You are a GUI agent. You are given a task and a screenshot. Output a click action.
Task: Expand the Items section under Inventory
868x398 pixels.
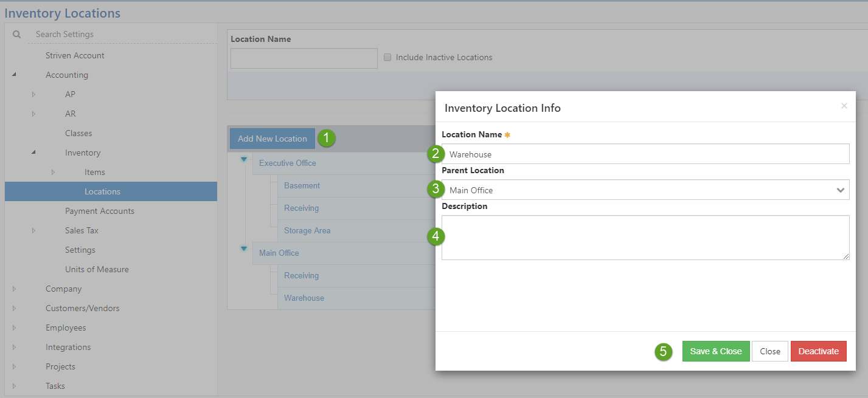pyautogui.click(x=54, y=172)
